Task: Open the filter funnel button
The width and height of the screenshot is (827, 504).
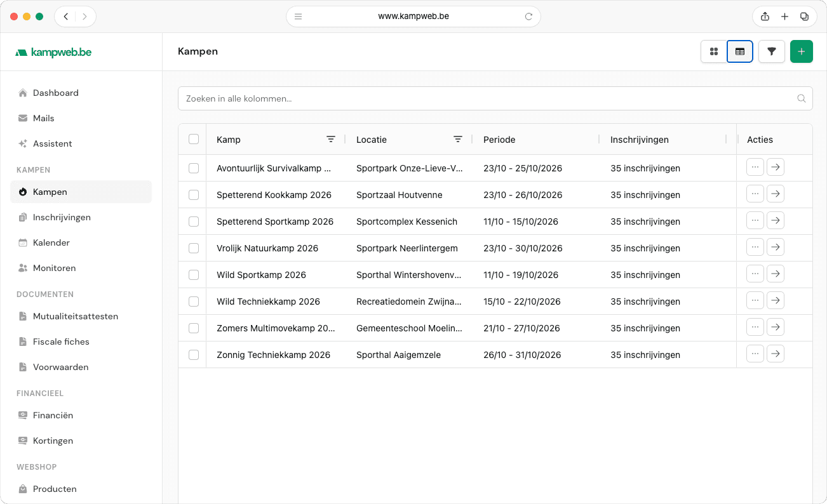Action: pos(772,51)
